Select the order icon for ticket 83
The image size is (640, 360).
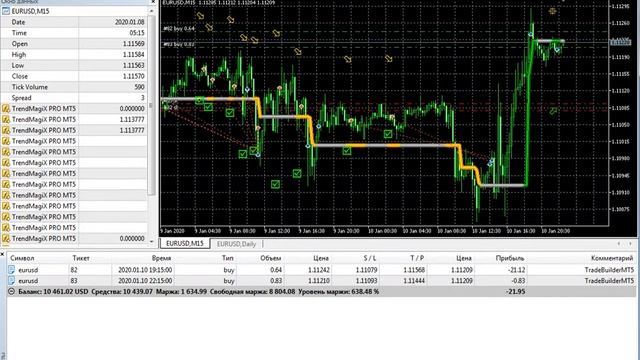pos(11,281)
